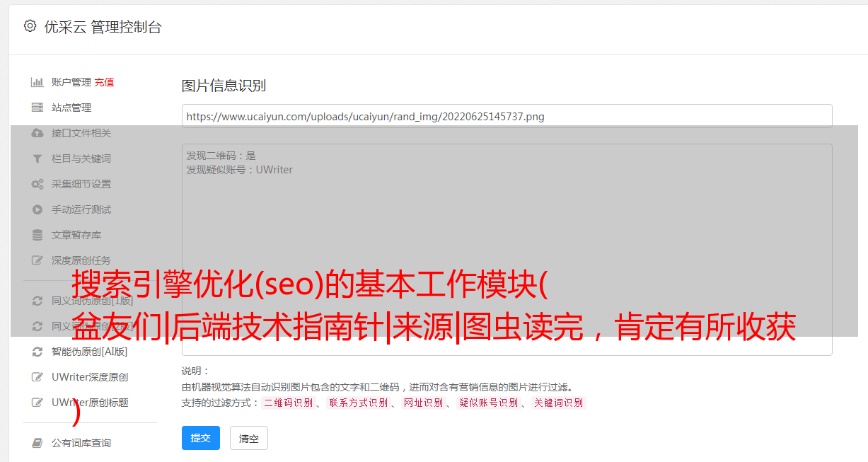868x462 pixels.
Task: Click the description line starting 由机器视觉算法
Action: [377, 387]
